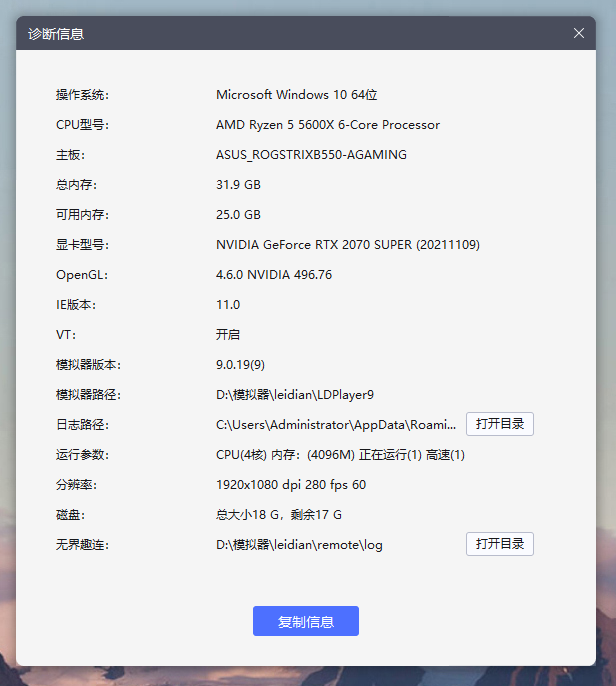616x686 pixels.
Task: Click the 运行参数 CPU(4核) value text
Action: [340, 455]
